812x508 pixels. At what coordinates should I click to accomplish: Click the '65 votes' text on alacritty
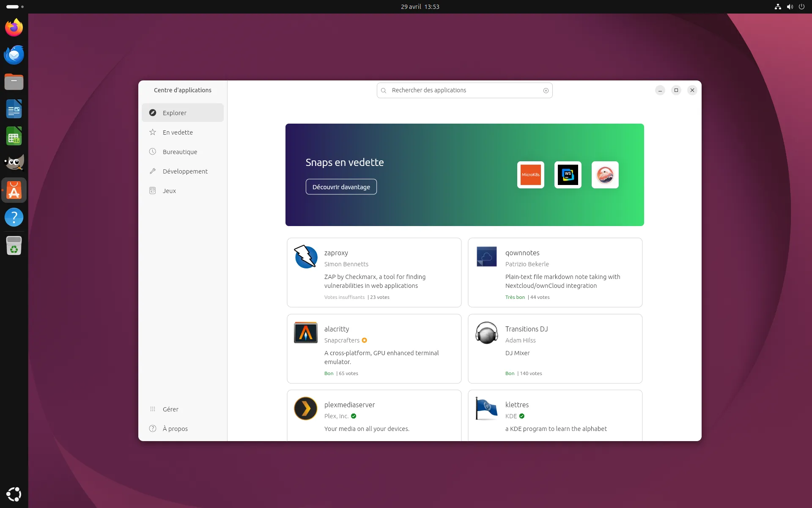coord(348,373)
